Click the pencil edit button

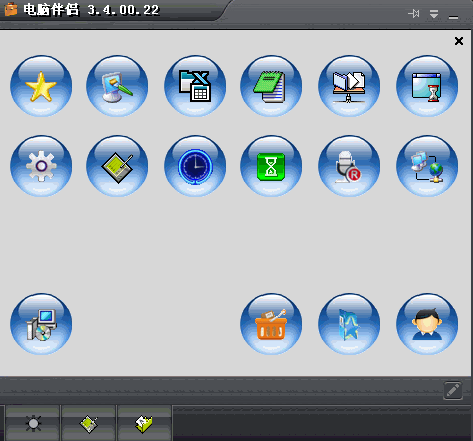point(453,390)
